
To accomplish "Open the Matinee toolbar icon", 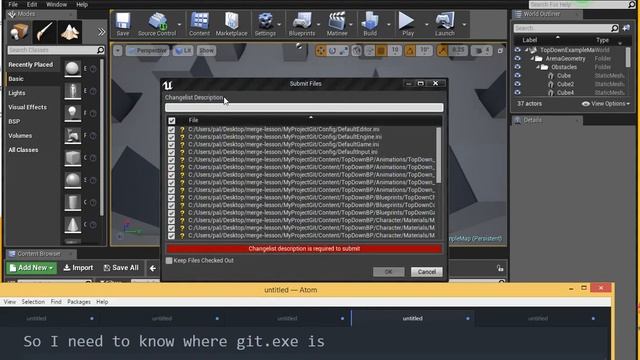I will coord(337,24).
